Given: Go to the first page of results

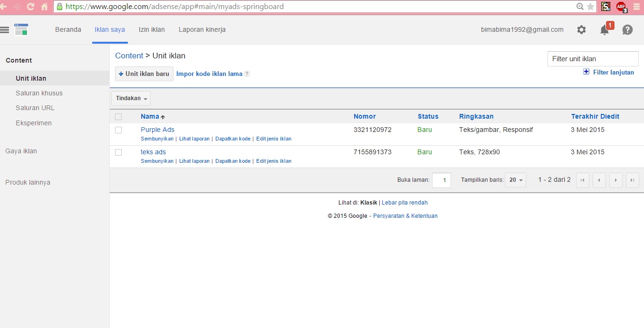Looking at the screenshot, I should coord(583,180).
